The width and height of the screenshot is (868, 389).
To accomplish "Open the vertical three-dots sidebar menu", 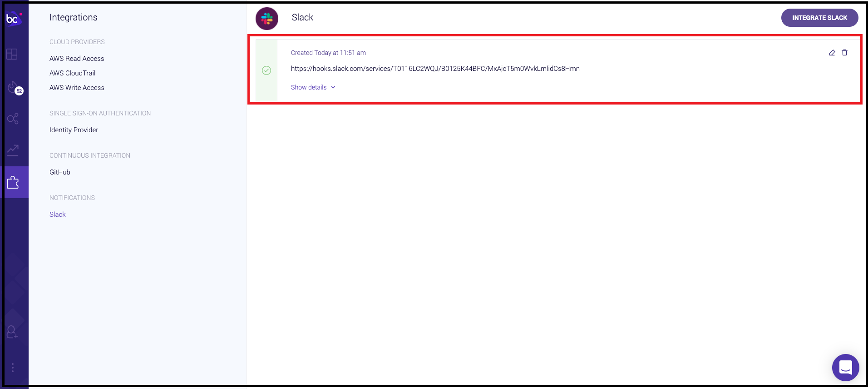I will tap(13, 367).
